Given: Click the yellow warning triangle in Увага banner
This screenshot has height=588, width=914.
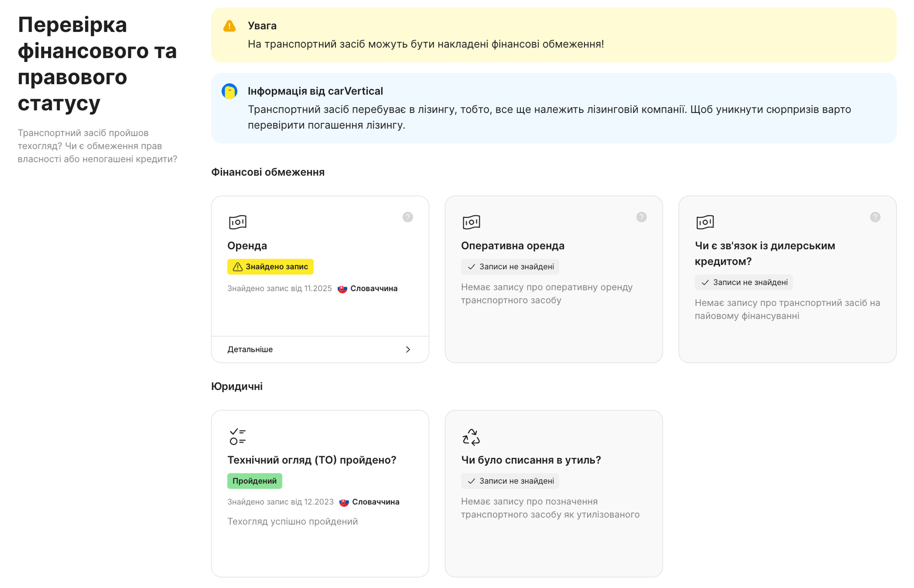Looking at the screenshot, I should [x=229, y=26].
